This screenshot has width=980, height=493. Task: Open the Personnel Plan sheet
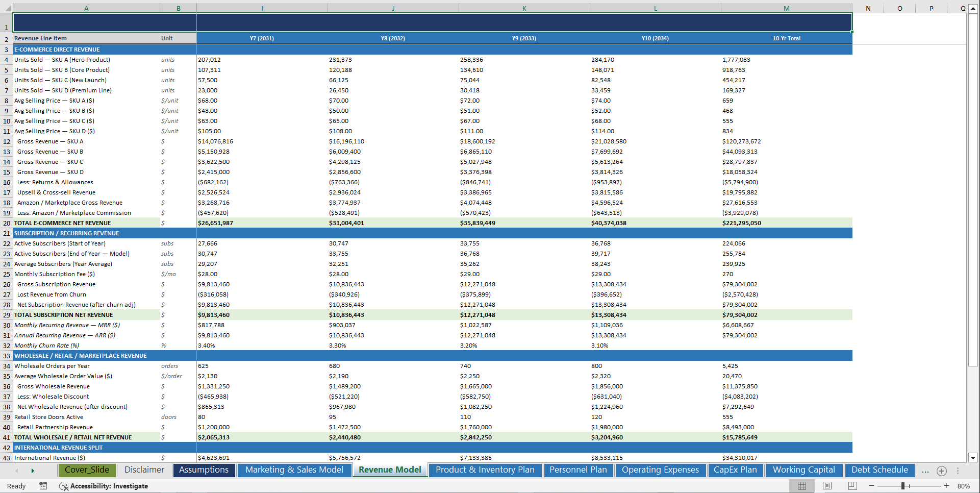click(578, 470)
